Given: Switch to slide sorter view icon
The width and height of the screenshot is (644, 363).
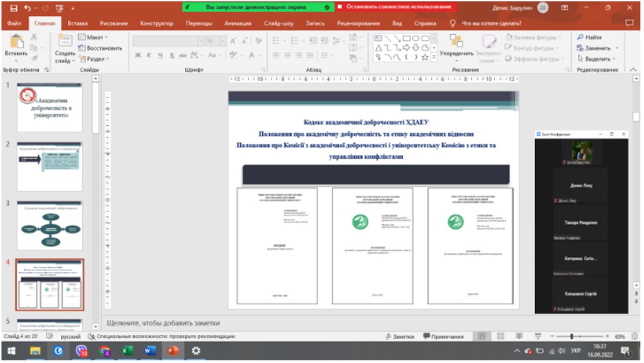Looking at the screenshot, I should 500,336.
